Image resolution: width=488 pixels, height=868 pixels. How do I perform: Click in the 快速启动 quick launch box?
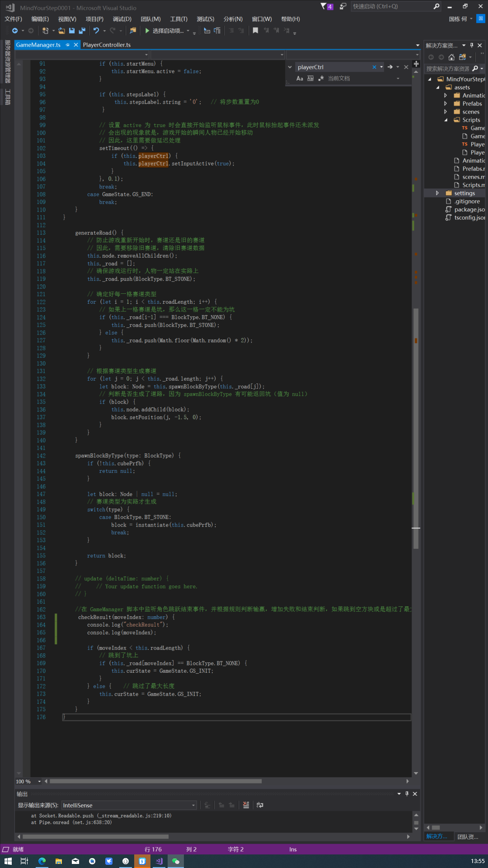(x=391, y=6)
